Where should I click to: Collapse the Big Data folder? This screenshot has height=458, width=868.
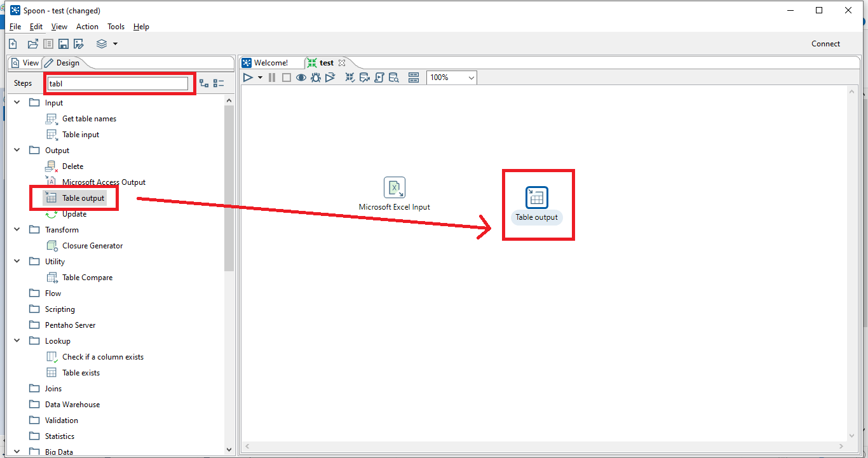click(17, 452)
